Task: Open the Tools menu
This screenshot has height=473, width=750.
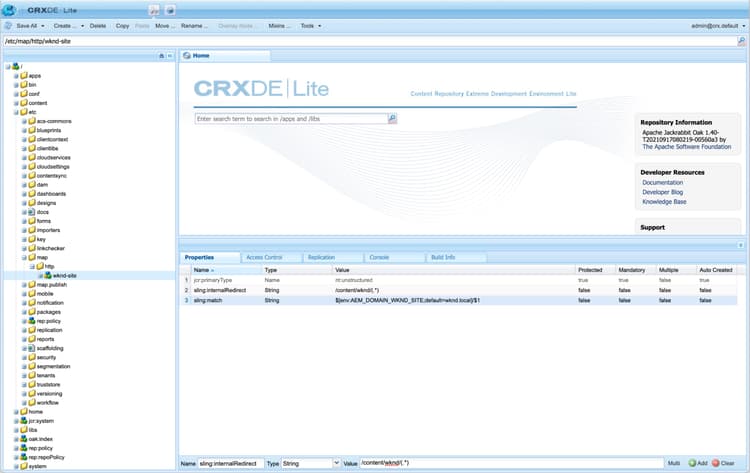Action: (x=310, y=26)
